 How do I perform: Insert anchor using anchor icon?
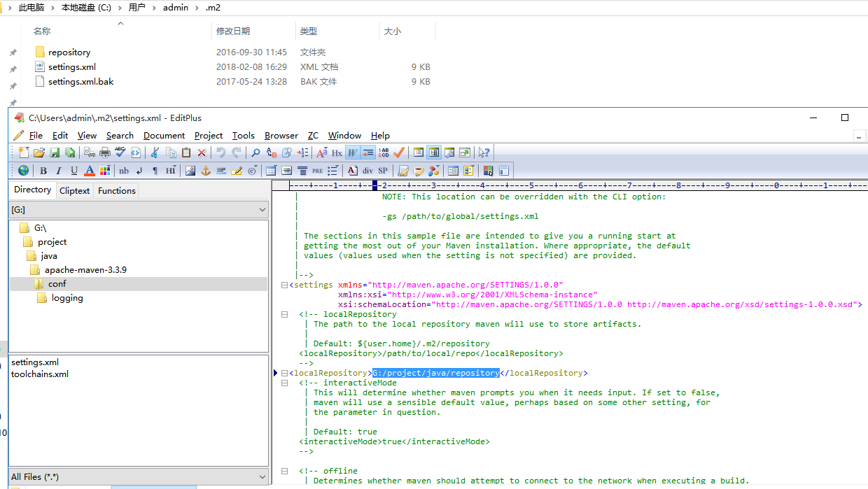coord(206,171)
